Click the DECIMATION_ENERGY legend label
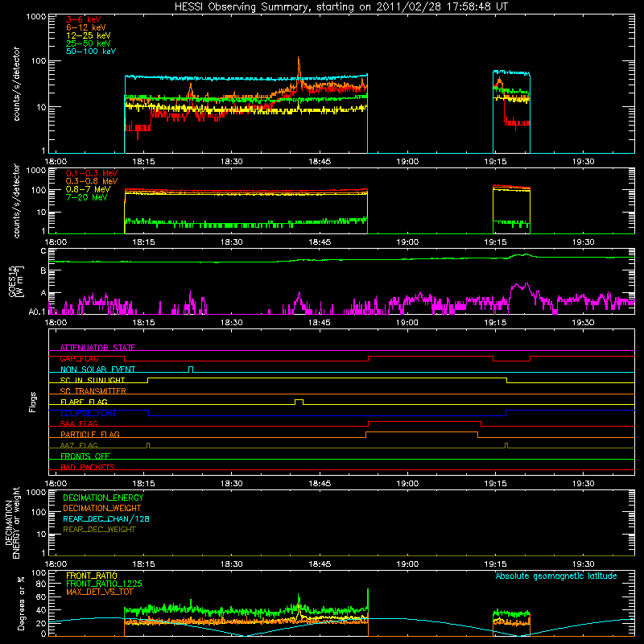The image size is (644, 644). click(103, 497)
